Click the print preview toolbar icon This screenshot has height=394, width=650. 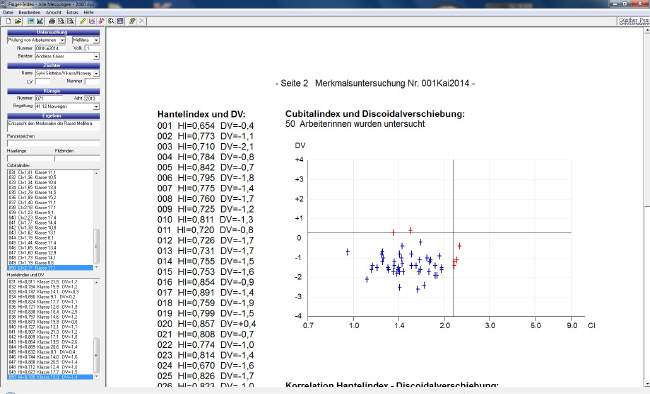[x=61, y=21]
